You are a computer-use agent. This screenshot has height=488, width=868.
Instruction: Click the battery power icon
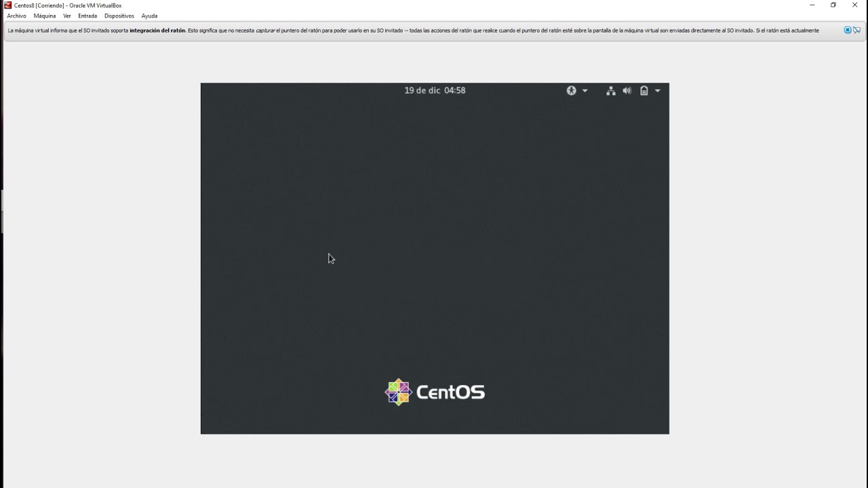(x=644, y=91)
